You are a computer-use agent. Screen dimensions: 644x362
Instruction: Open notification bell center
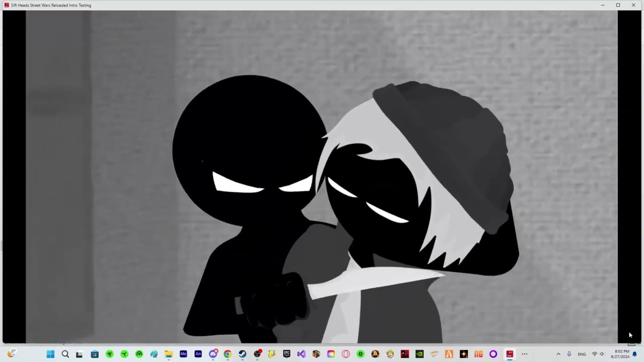(635, 354)
